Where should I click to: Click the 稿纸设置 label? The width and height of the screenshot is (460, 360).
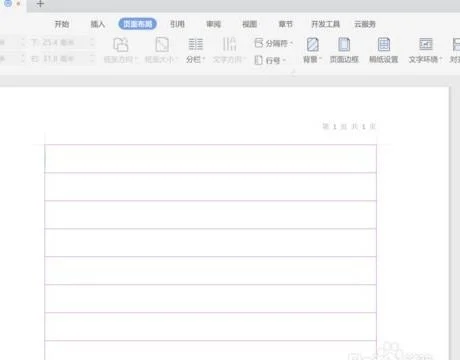tap(384, 60)
